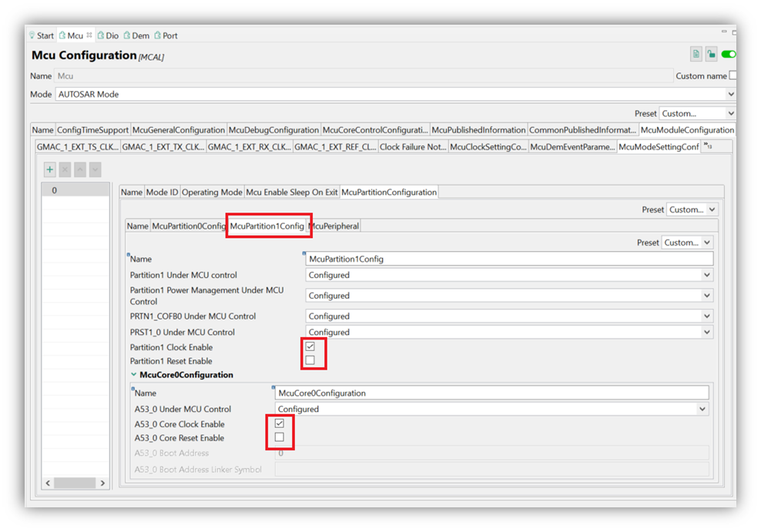Check A53_0 Core Reset Enable

coord(280,437)
